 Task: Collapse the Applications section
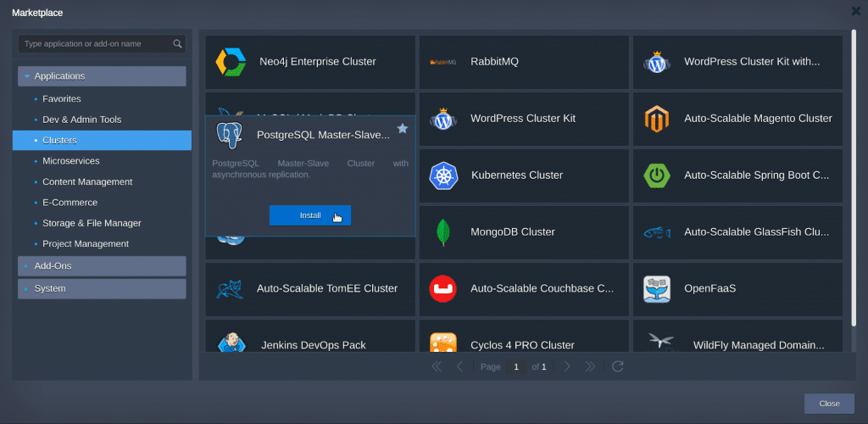[102, 76]
